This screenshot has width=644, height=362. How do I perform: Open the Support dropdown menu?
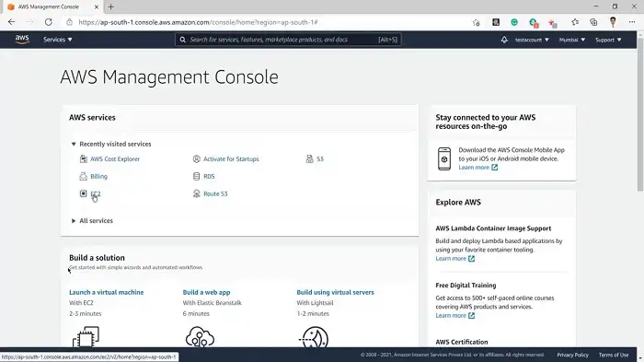coord(608,40)
